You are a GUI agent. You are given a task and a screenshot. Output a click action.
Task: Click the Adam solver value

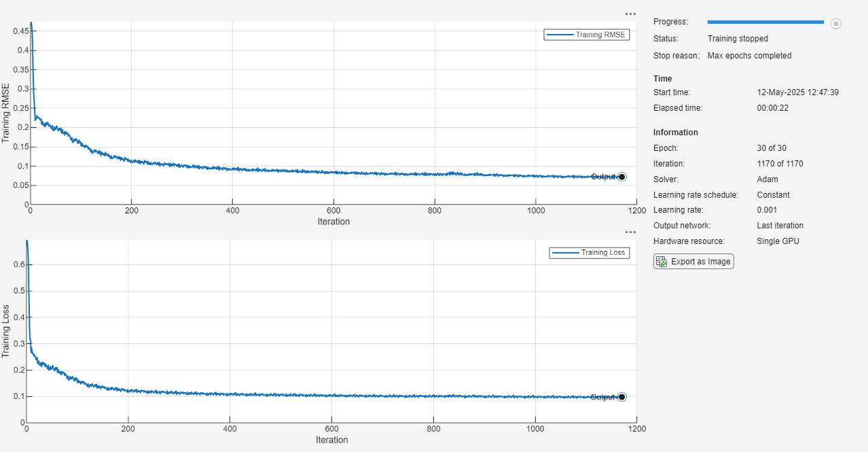click(x=767, y=179)
